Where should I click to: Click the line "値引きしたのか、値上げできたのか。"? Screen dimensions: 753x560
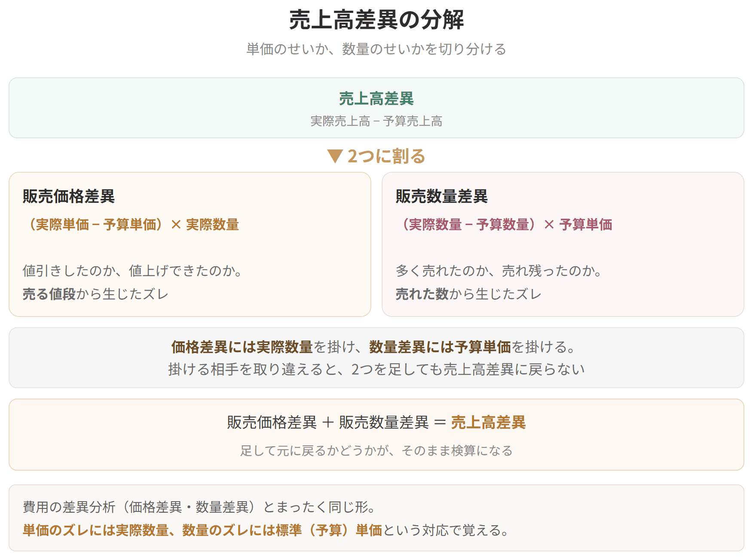pyautogui.click(x=132, y=271)
